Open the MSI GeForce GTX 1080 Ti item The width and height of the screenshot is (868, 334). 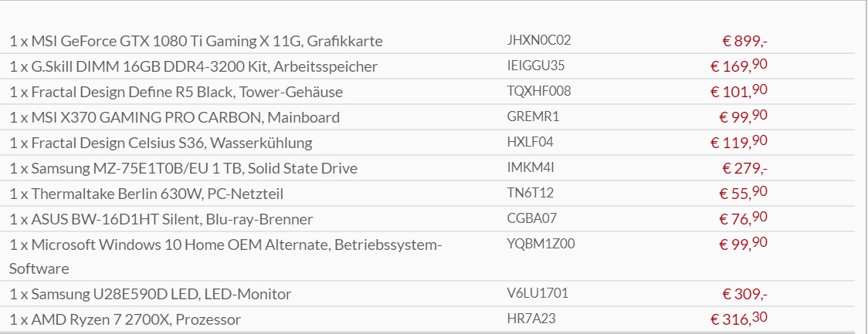[196, 42]
